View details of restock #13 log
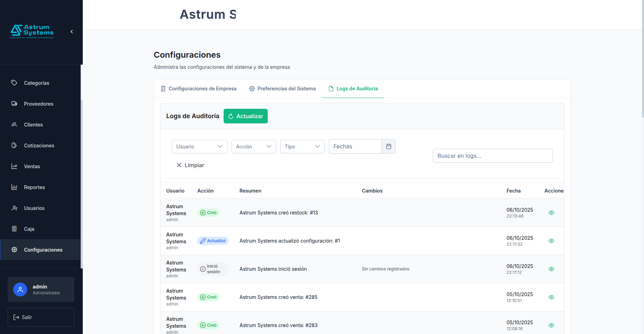644x334 pixels. click(x=551, y=213)
